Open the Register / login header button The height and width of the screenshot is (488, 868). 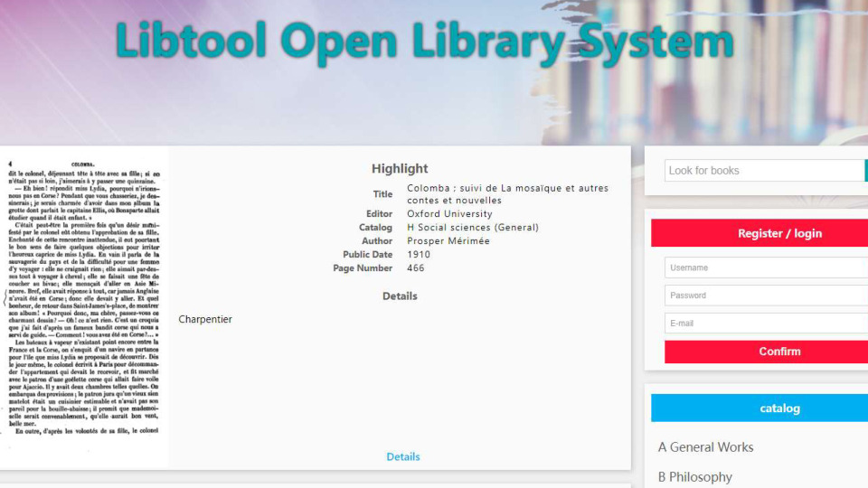coord(759,233)
